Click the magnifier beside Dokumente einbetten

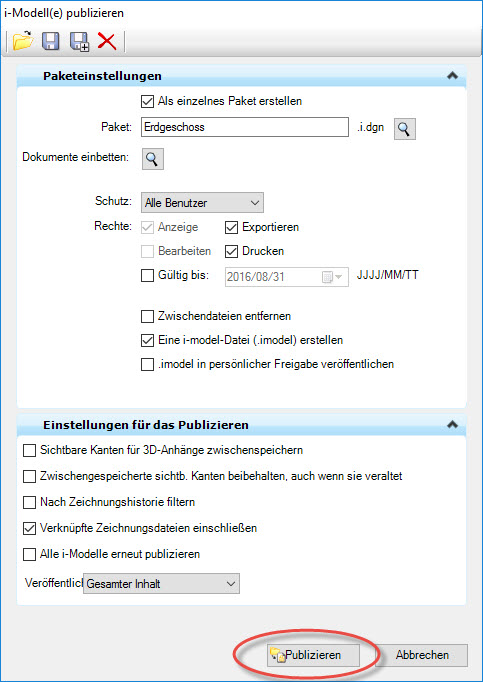[153, 159]
